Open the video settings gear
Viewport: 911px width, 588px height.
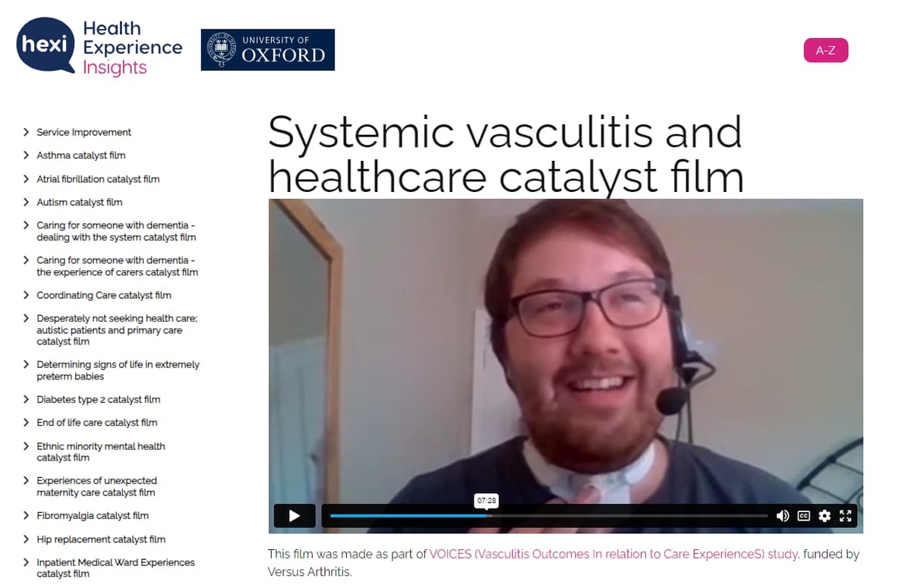coord(824,516)
